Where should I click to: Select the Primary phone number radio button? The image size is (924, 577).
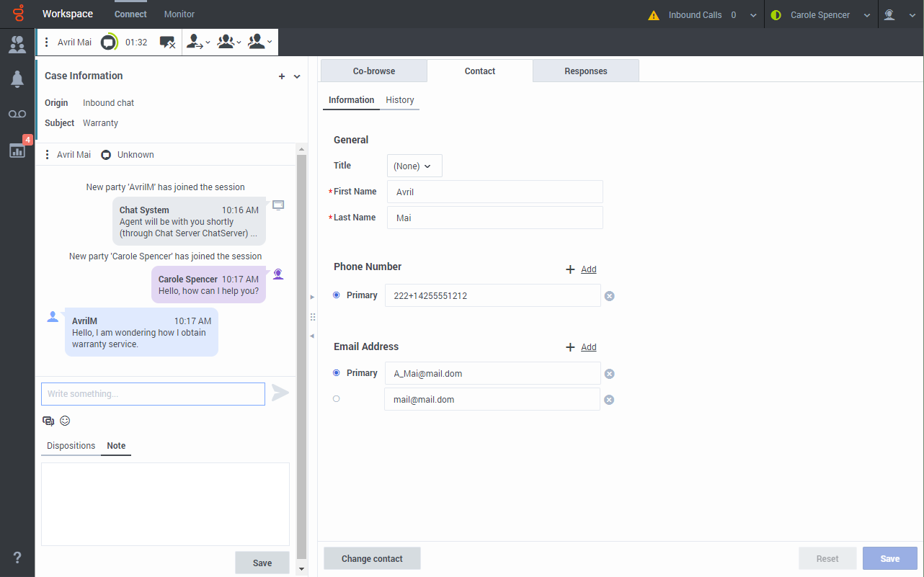pyautogui.click(x=337, y=295)
